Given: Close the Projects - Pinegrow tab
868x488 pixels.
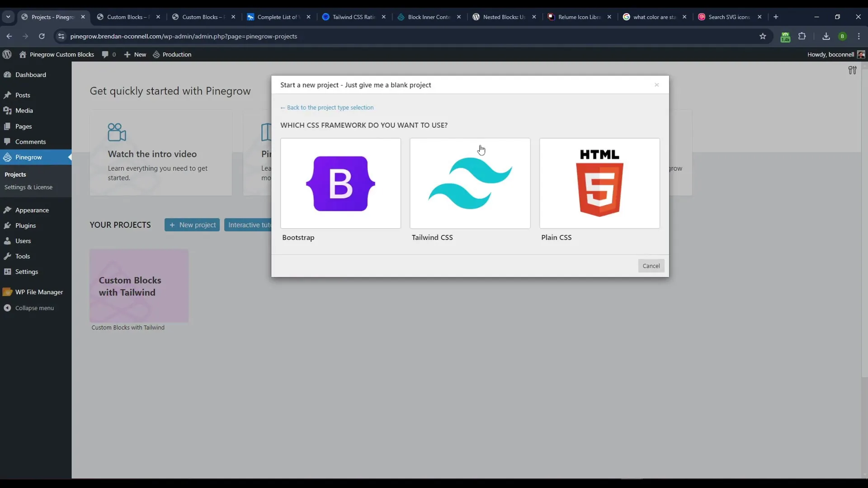Looking at the screenshot, I should click(83, 17).
